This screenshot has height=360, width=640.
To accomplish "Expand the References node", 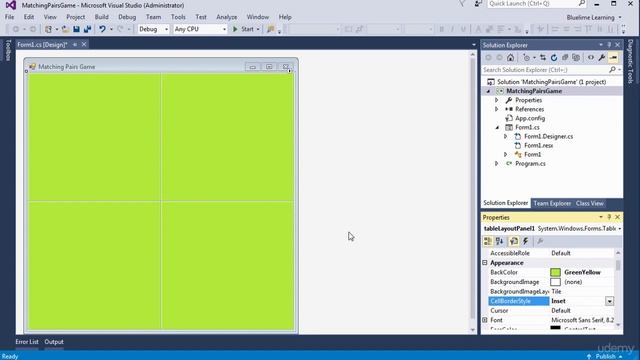I will [497, 109].
